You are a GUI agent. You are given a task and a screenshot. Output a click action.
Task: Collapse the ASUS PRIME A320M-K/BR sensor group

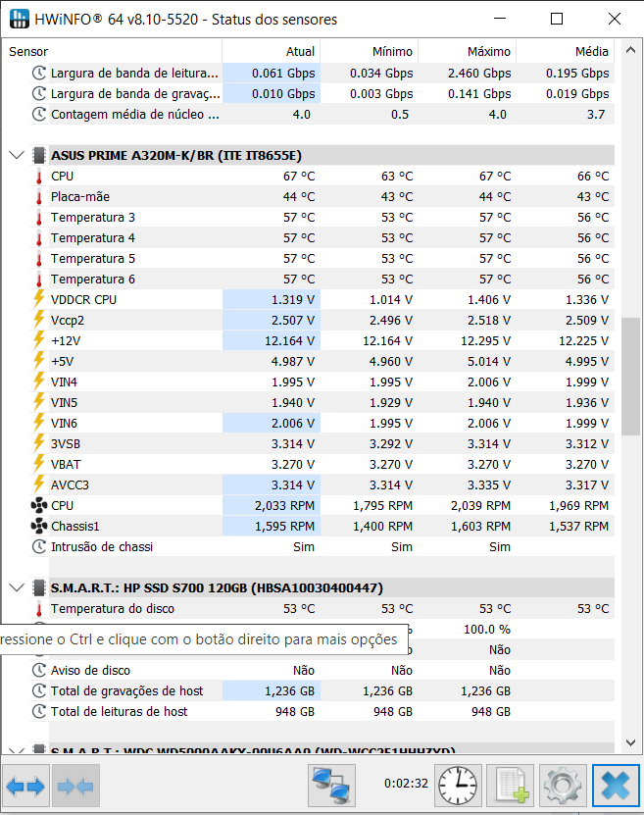coord(17,155)
